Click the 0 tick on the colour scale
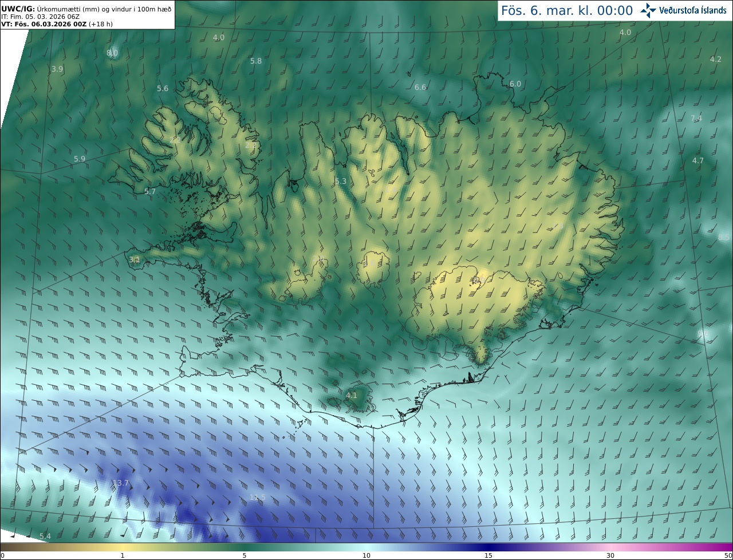The height and width of the screenshot is (560, 733). tap(2, 555)
